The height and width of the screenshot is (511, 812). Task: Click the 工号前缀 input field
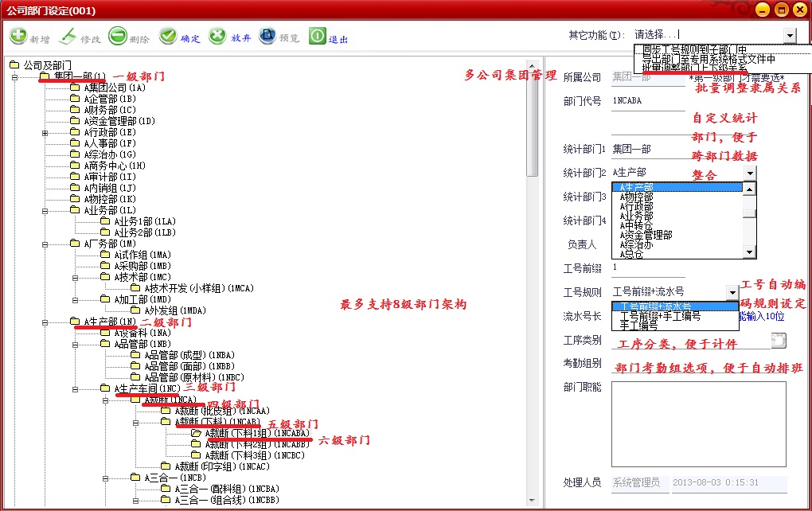pos(648,268)
